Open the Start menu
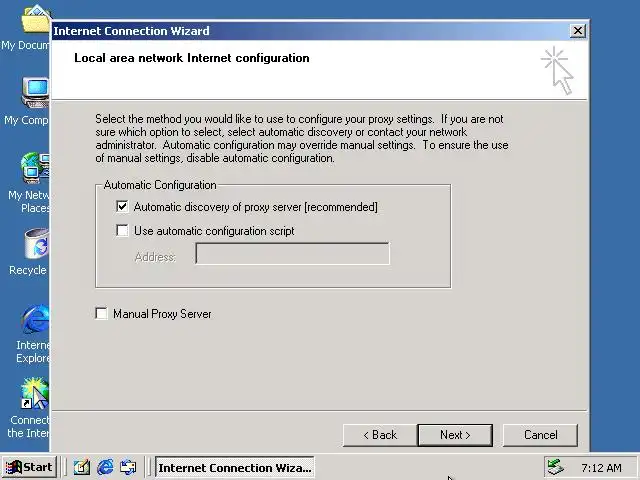The image size is (640, 480). coord(29,467)
